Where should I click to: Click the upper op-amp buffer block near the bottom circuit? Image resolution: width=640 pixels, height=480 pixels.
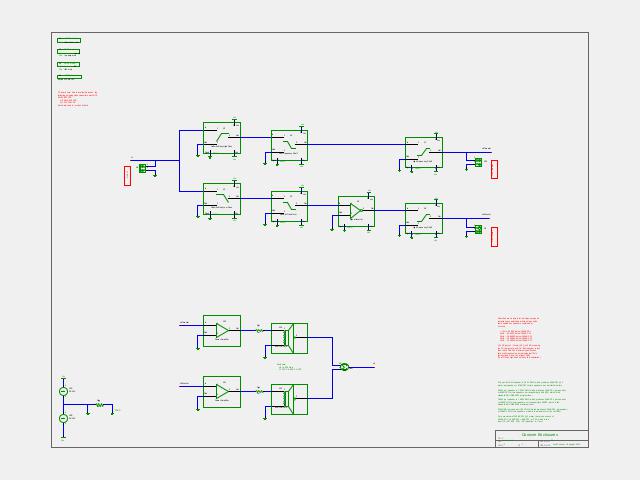click(222, 331)
